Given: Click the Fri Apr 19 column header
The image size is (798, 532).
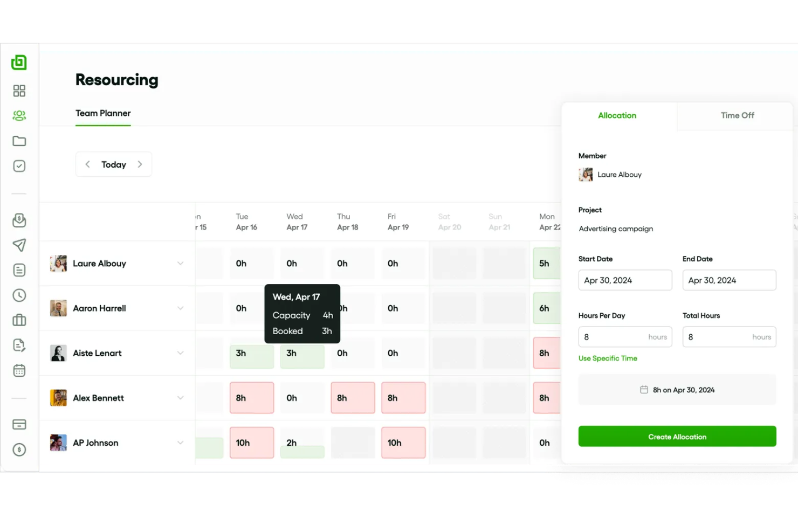Looking at the screenshot, I should [x=398, y=222].
